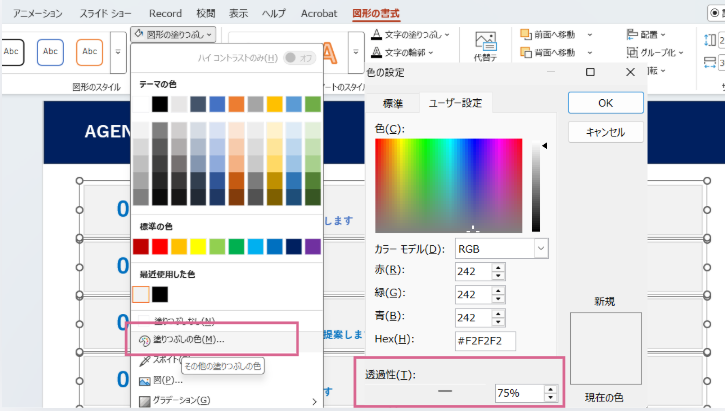This screenshot has width=725, height=411.
Task: Open the ヘルプ ribbon tab
Action: 274,13
